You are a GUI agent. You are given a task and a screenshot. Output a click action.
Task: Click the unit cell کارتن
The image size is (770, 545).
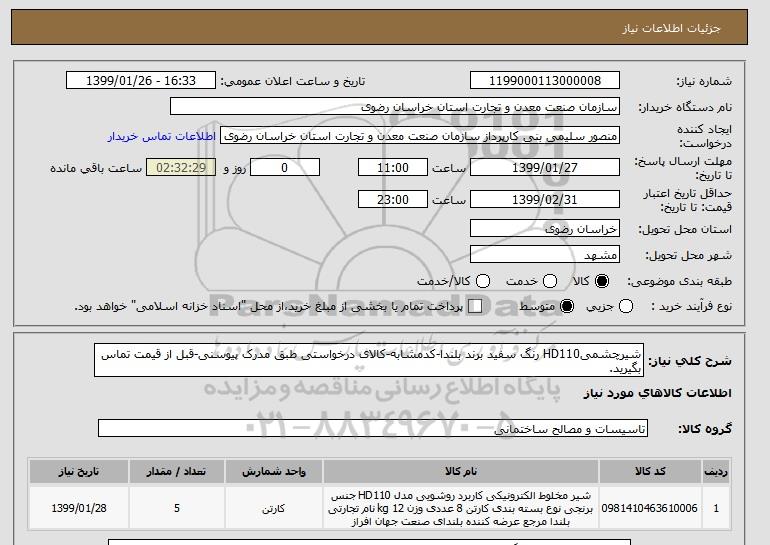[x=274, y=508]
